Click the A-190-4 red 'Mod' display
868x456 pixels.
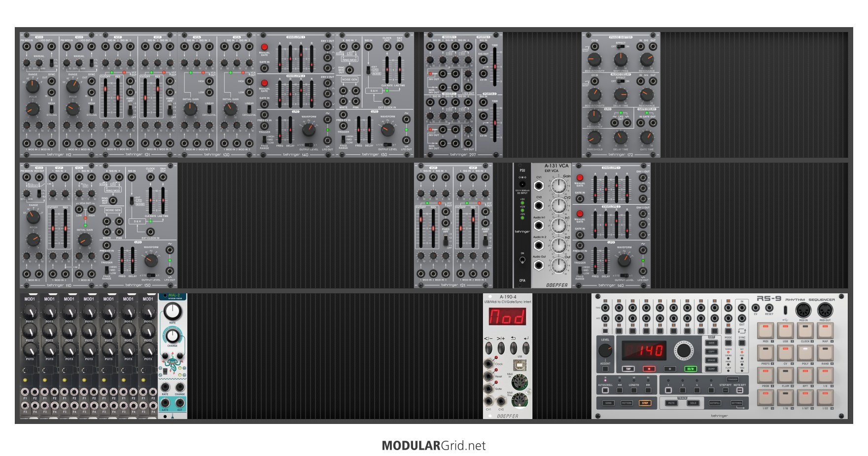pyautogui.click(x=508, y=316)
